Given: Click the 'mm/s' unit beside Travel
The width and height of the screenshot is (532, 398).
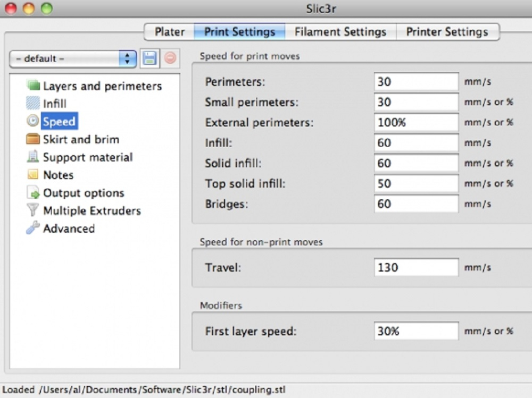Looking at the screenshot, I should 477,267.
